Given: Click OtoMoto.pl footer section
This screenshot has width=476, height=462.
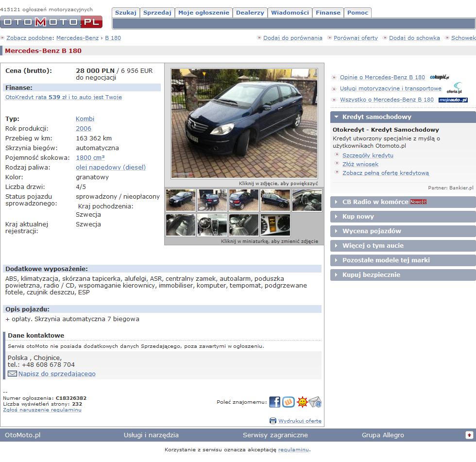Looking at the screenshot, I should (x=22, y=435).
